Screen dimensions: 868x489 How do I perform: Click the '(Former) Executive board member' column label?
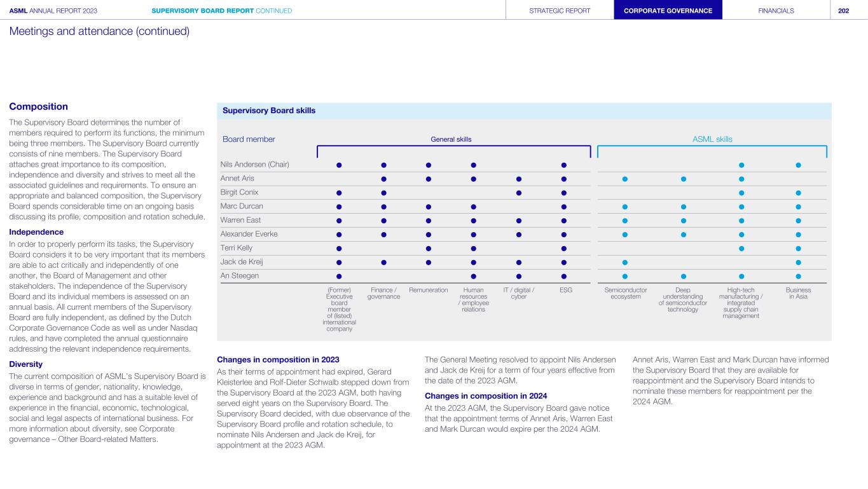pos(339,309)
